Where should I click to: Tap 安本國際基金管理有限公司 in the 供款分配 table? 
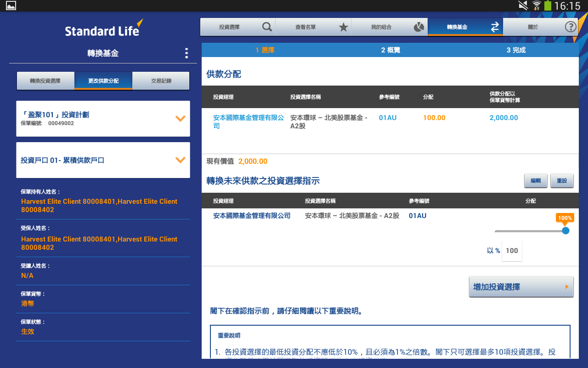pyautogui.click(x=249, y=122)
